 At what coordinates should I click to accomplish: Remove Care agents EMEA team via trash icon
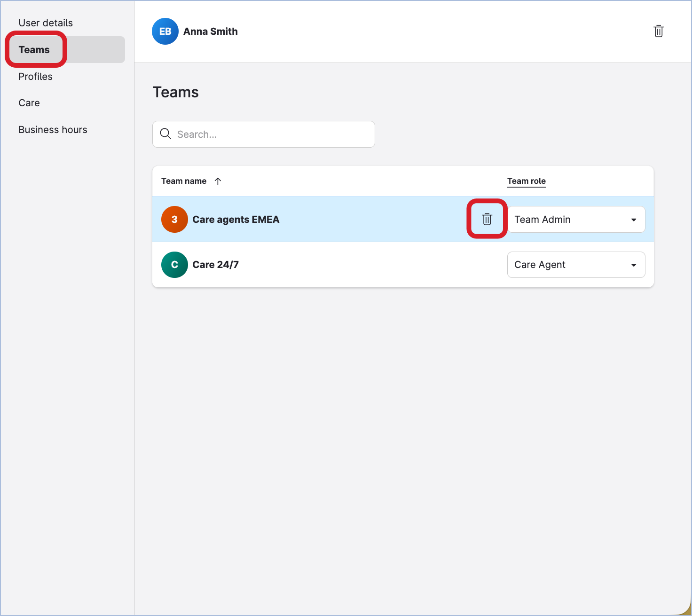pyautogui.click(x=487, y=219)
